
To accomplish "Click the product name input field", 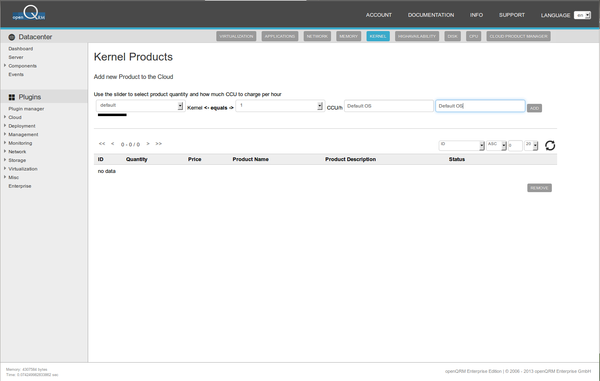I will (389, 106).
